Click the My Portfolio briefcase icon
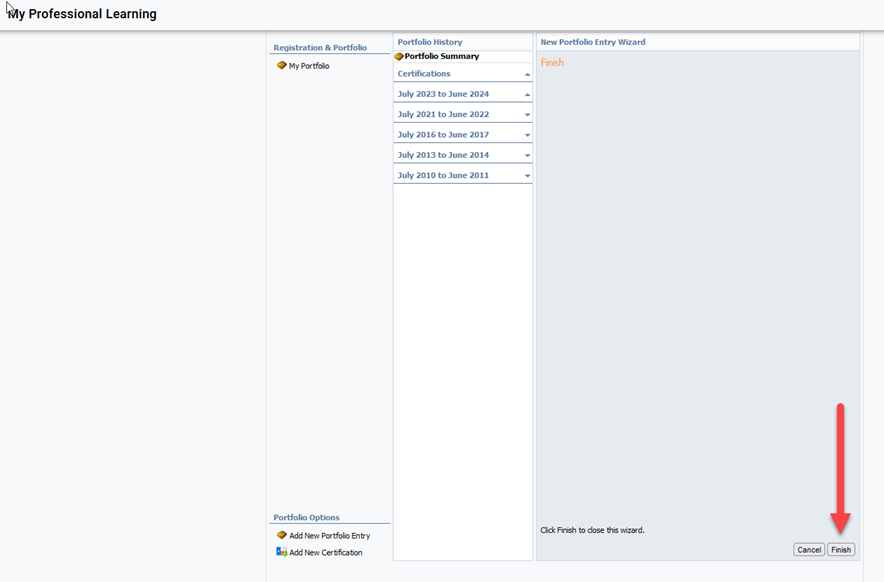Screen dimensions: 884x582 click(282, 66)
